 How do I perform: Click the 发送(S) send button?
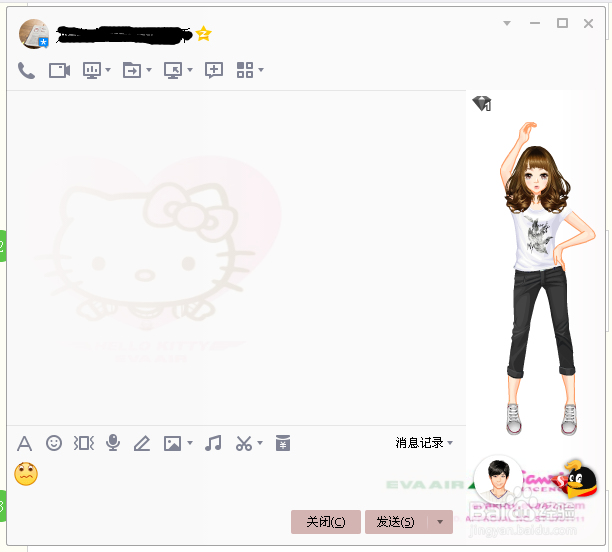(x=396, y=522)
